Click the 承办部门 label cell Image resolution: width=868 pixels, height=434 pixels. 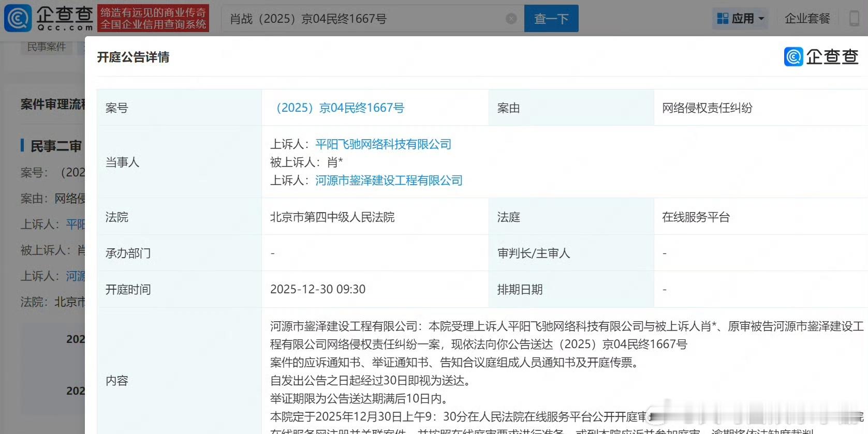179,253
